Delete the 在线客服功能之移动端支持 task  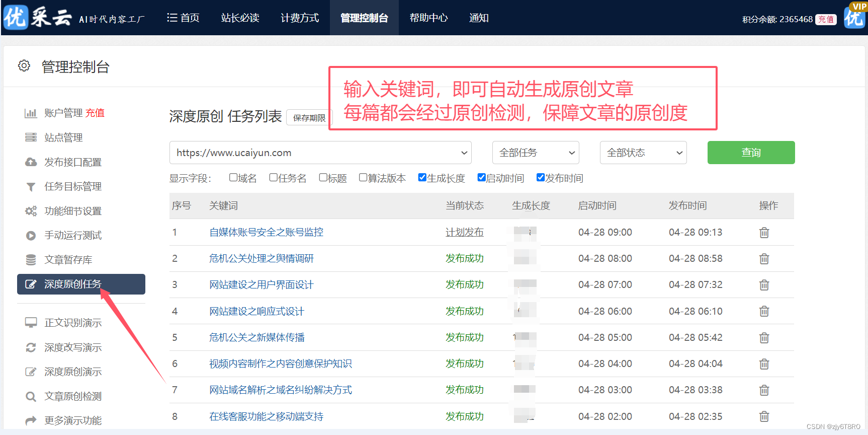764,416
